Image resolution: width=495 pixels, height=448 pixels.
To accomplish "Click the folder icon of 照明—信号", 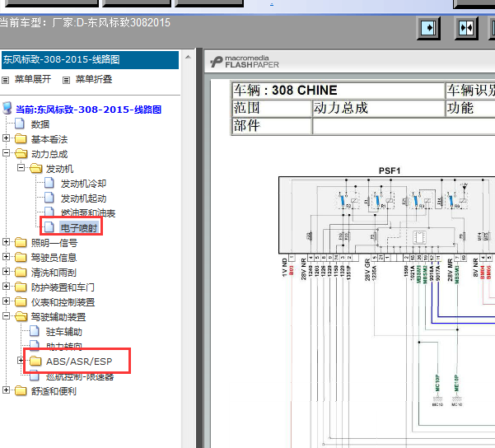I will (21, 242).
